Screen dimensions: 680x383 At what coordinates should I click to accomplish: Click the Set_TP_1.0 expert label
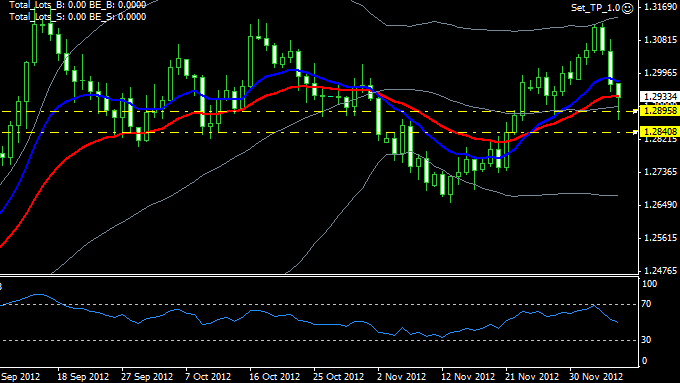point(595,8)
